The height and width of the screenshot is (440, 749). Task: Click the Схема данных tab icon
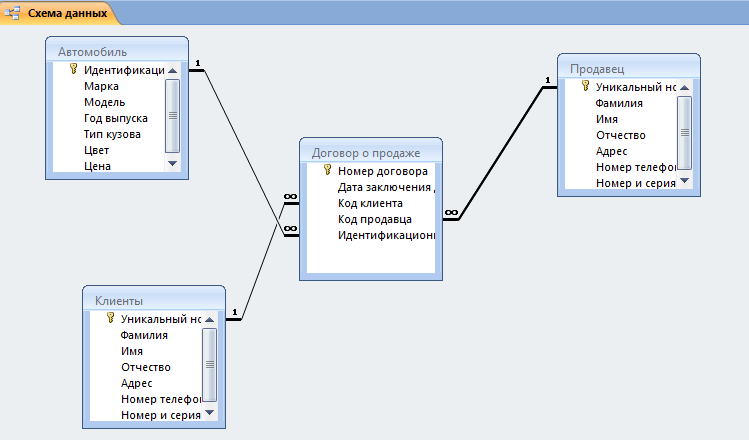click(12, 13)
